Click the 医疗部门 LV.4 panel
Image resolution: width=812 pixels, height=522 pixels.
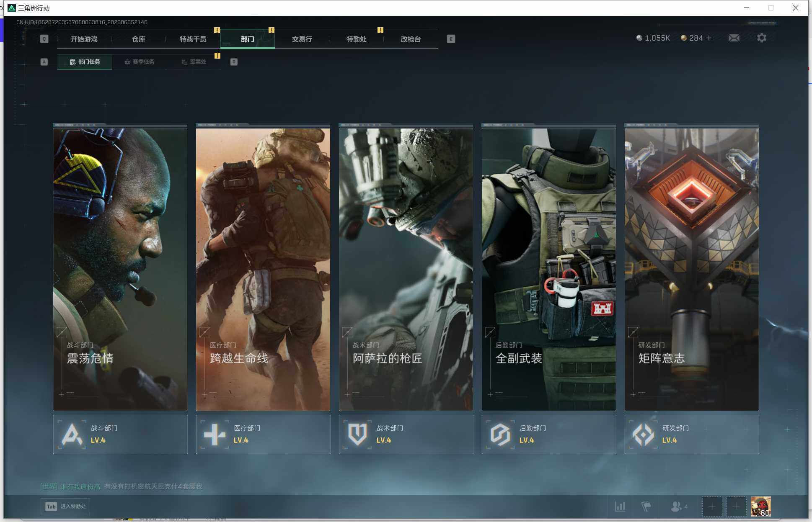(x=263, y=434)
